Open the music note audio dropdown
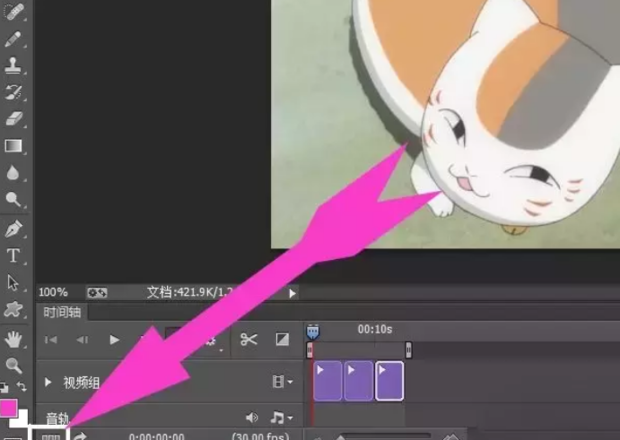The height and width of the screenshot is (440, 620). (281, 417)
